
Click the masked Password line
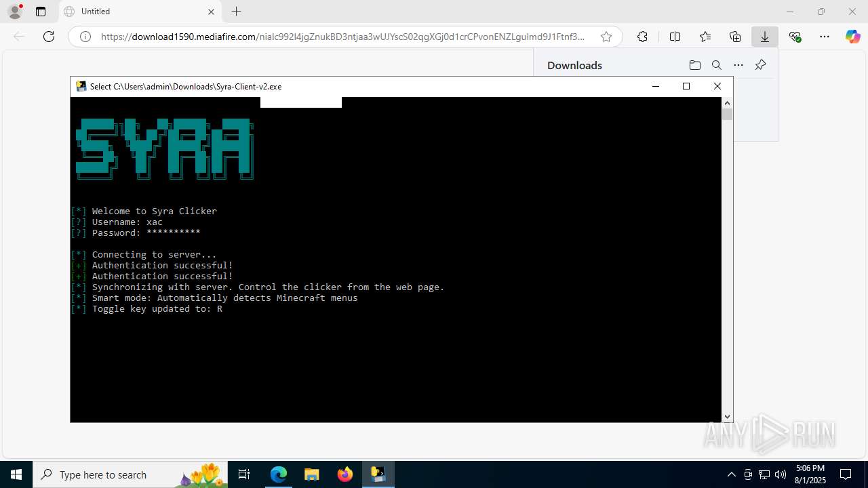coord(136,232)
